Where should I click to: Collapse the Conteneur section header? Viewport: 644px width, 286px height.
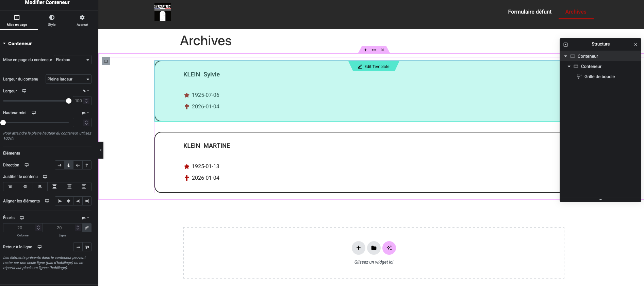click(x=20, y=43)
